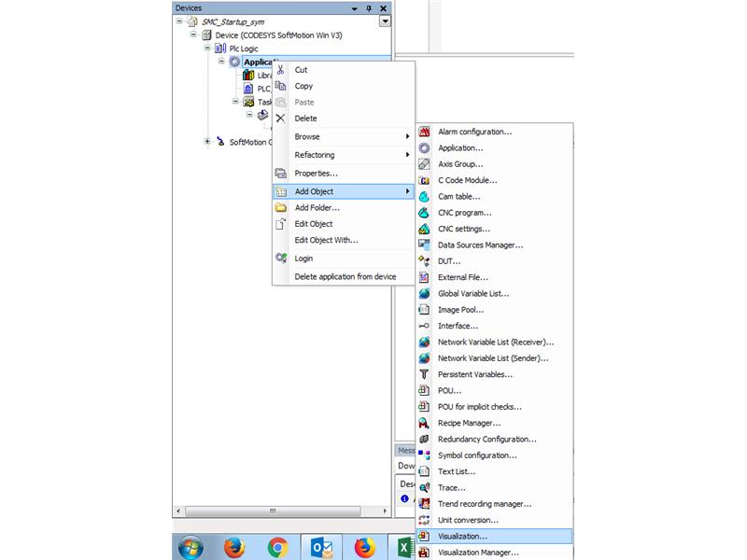
Task: Collapse the SMC_Startup_sym project node
Action: click(x=179, y=21)
